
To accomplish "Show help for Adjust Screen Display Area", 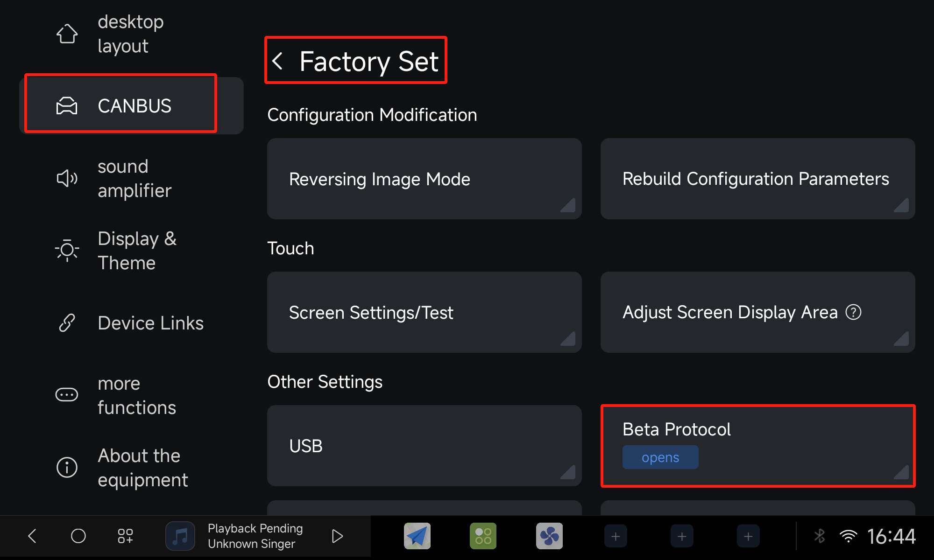I will (853, 312).
